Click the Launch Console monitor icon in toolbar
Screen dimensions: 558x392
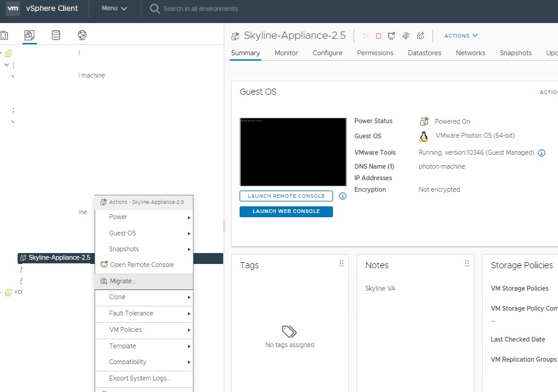[x=392, y=36]
